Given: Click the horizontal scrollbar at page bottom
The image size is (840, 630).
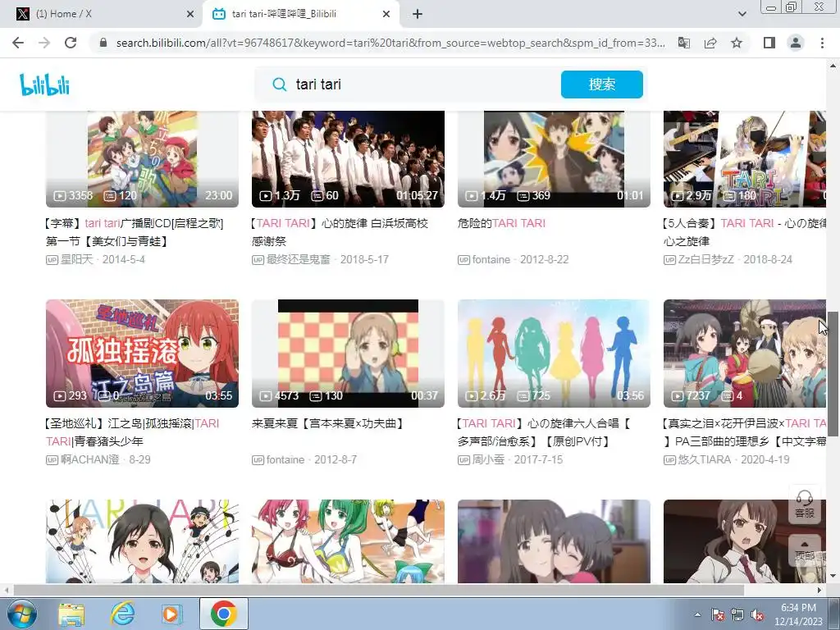Looking at the screenshot, I should (378, 590).
